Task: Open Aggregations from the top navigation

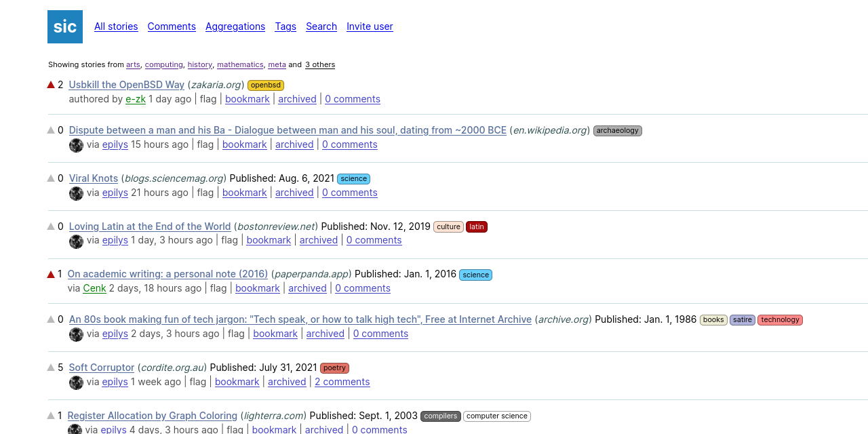Action: (x=235, y=26)
